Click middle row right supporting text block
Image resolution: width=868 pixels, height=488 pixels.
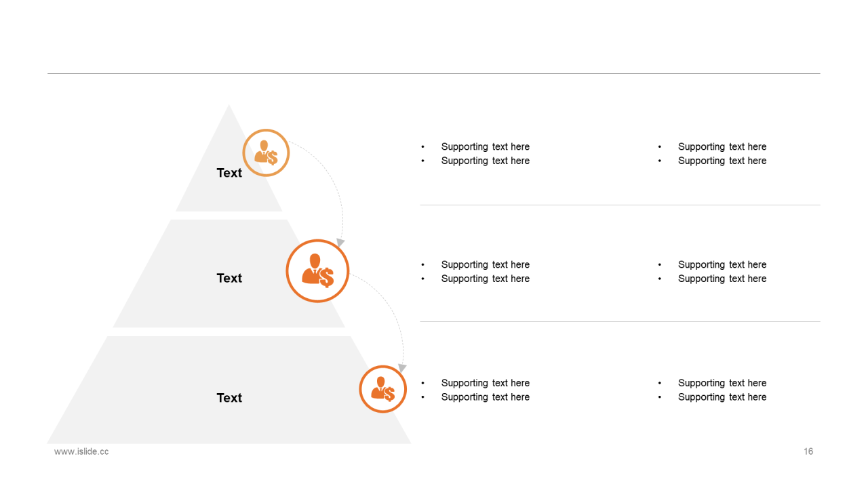coord(722,272)
